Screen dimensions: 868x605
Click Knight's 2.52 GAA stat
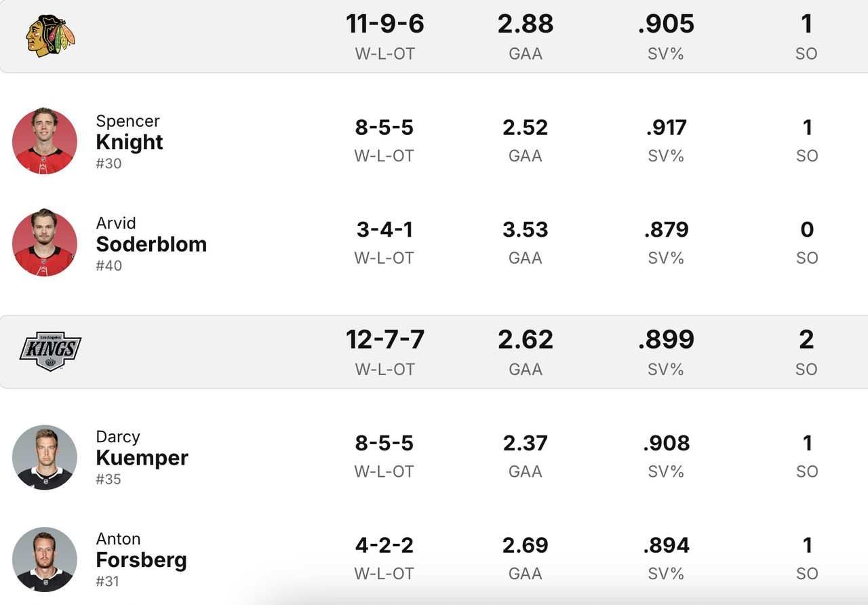point(525,128)
